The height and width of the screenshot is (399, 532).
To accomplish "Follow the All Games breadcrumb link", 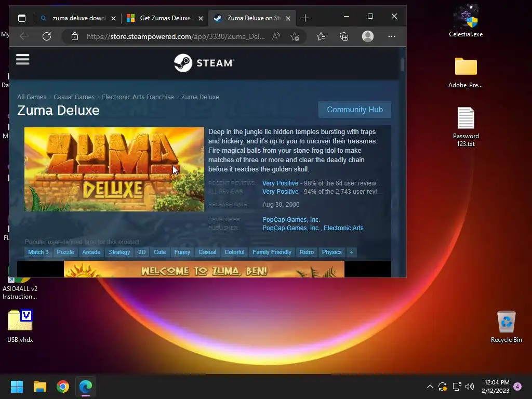I will (x=32, y=97).
